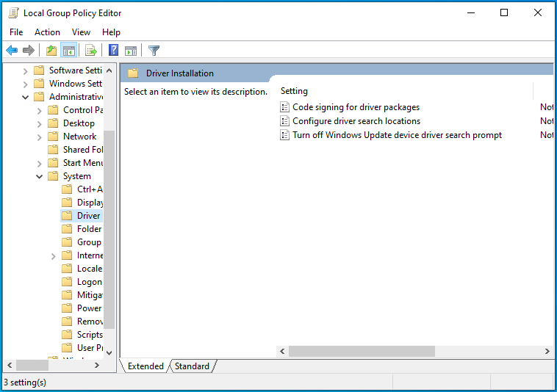Screen dimensions: 557x392
Task: Select the Extended tab
Action: coord(145,366)
